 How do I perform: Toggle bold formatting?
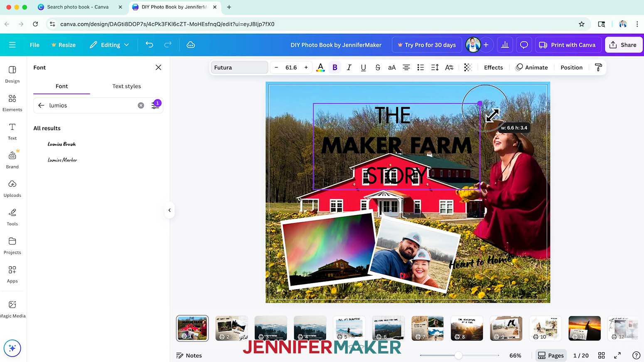click(335, 67)
